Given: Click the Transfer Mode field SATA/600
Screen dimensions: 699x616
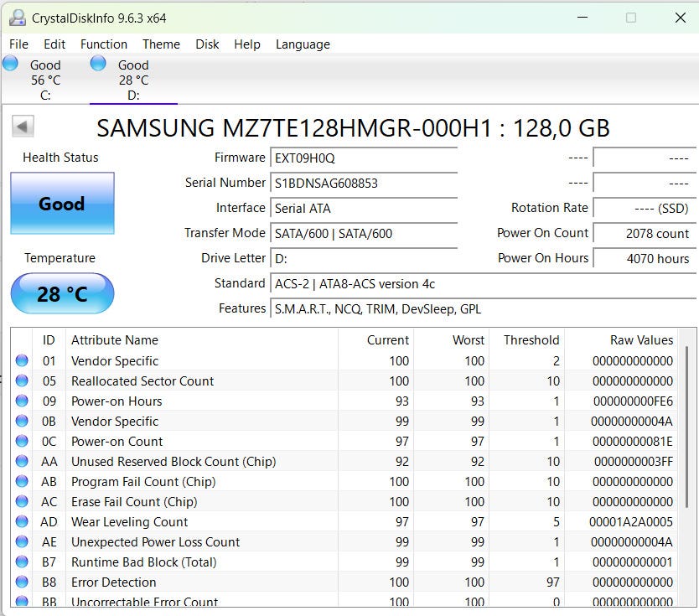Looking at the screenshot, I should pos(364,234).
